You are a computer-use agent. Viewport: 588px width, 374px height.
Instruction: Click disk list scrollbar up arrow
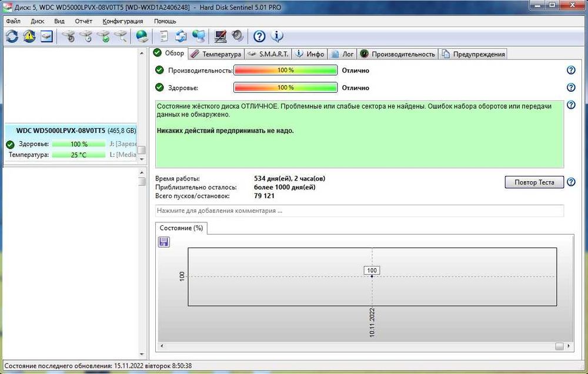[x=141, y=54]
